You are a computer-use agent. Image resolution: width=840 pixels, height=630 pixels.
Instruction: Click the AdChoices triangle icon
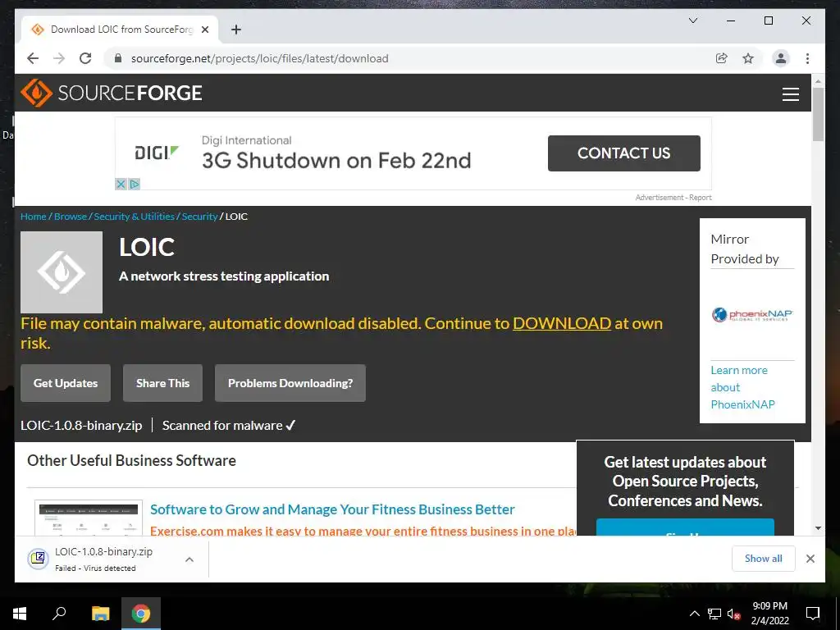[134, 185]
